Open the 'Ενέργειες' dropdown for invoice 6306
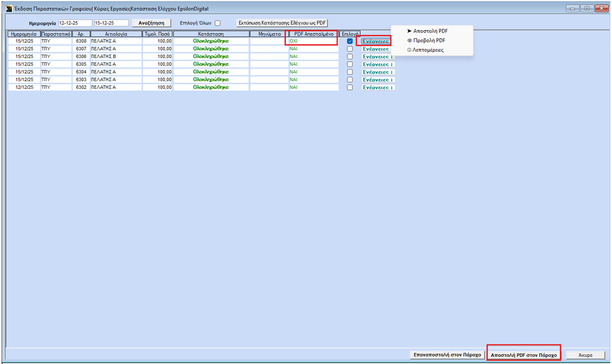This screenshot has width=612, height=364. (x=378, y=57)
